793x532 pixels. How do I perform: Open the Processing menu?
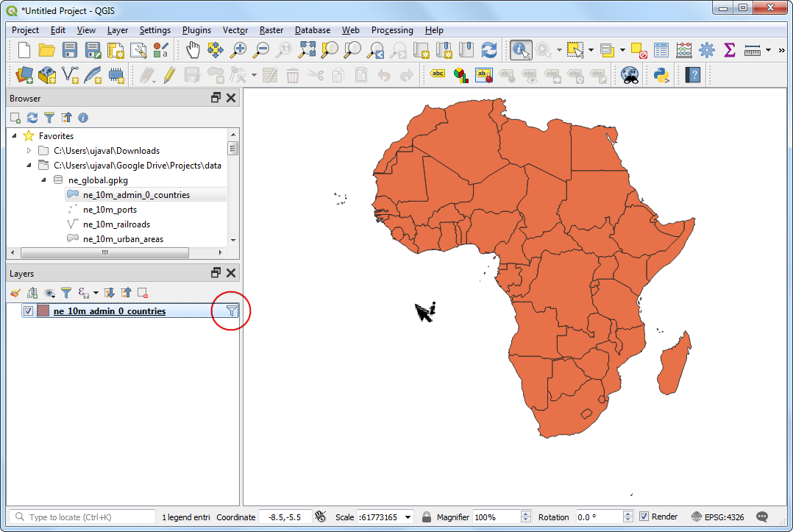point(391,30)
